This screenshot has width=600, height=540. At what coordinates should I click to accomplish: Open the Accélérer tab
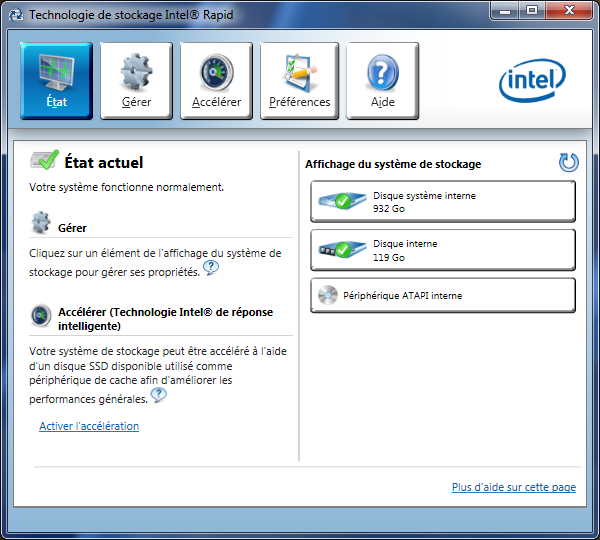click(x=216, y=81)
